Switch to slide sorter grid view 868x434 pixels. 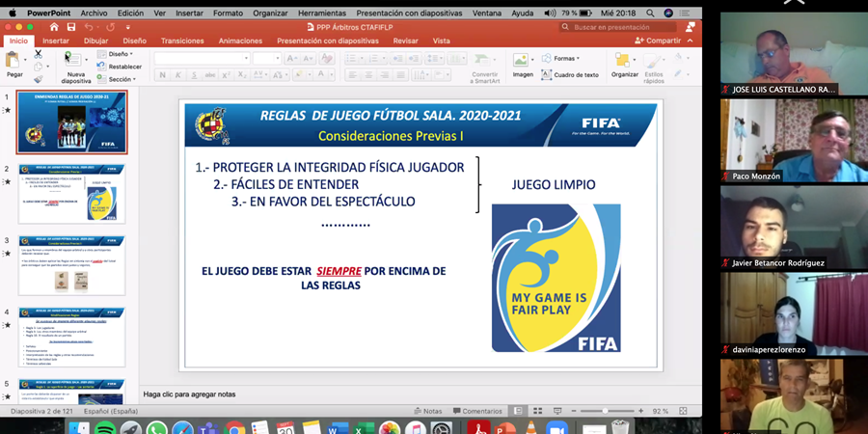coord(537,411)
